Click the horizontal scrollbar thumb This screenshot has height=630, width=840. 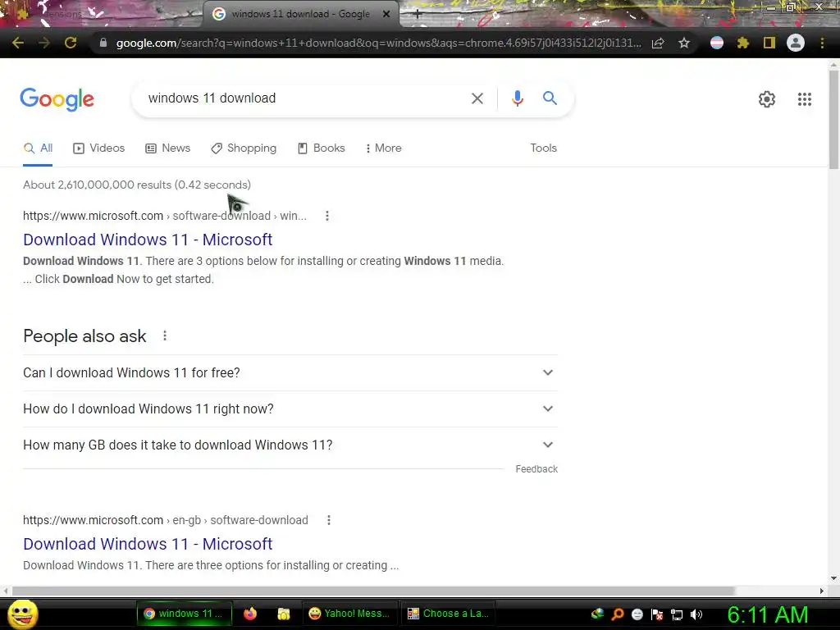coord(373,591)
